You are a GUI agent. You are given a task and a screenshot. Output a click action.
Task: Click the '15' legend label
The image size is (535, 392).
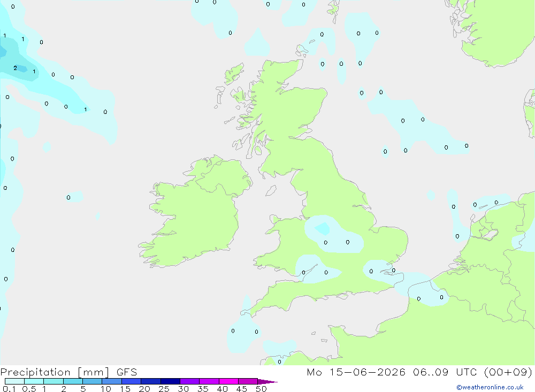click(x=125, y=389)
